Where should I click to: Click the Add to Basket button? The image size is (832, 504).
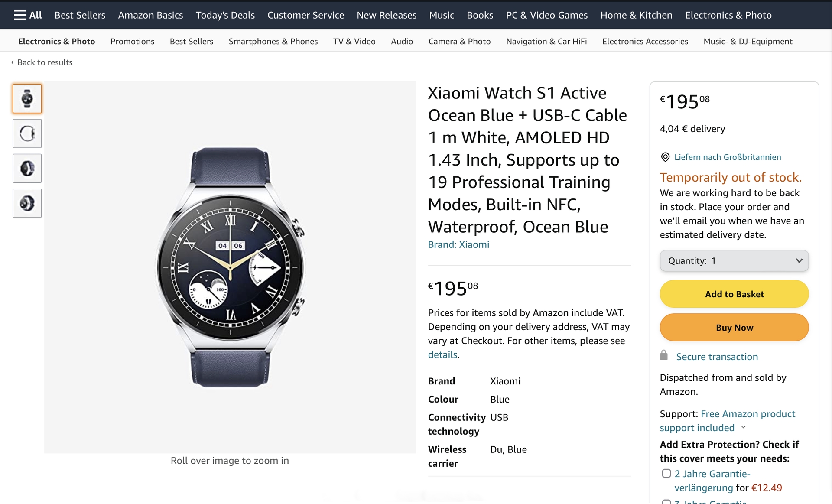pos(734,294)
